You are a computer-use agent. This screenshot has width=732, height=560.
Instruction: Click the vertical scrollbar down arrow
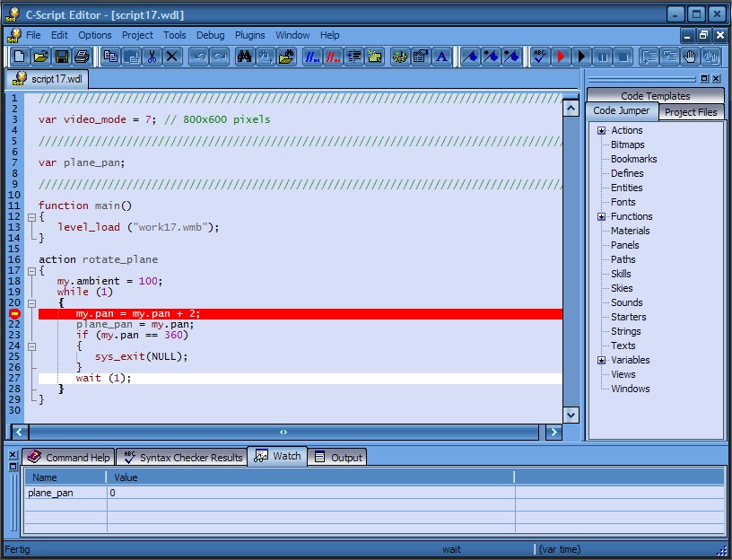point(571,415)
